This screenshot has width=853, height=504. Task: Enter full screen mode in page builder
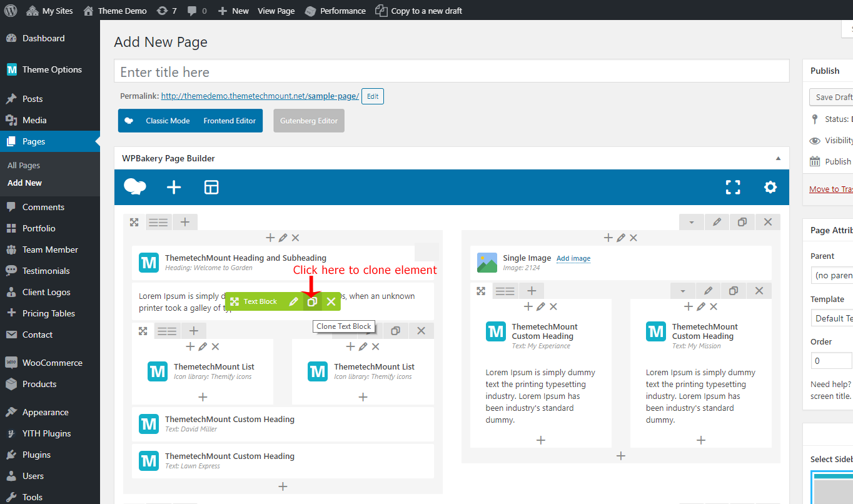pos(733,187)
